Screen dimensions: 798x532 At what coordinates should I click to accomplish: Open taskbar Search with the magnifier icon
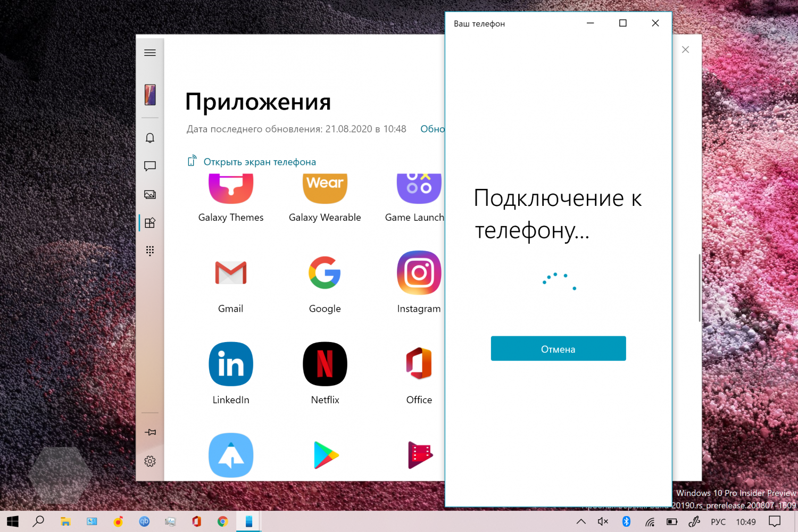point(38,521)
